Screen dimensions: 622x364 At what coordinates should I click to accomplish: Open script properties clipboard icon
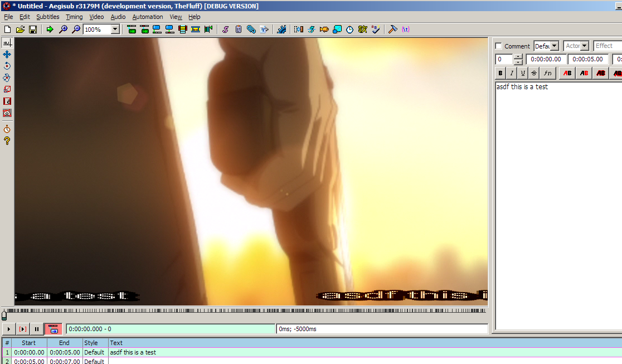coord(239,30)
